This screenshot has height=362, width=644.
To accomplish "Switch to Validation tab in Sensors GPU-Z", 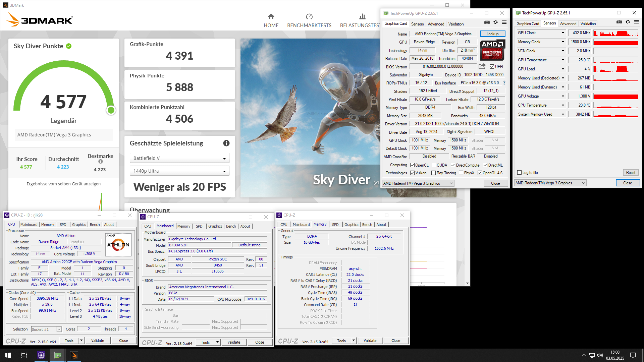I will pos(588,24).
